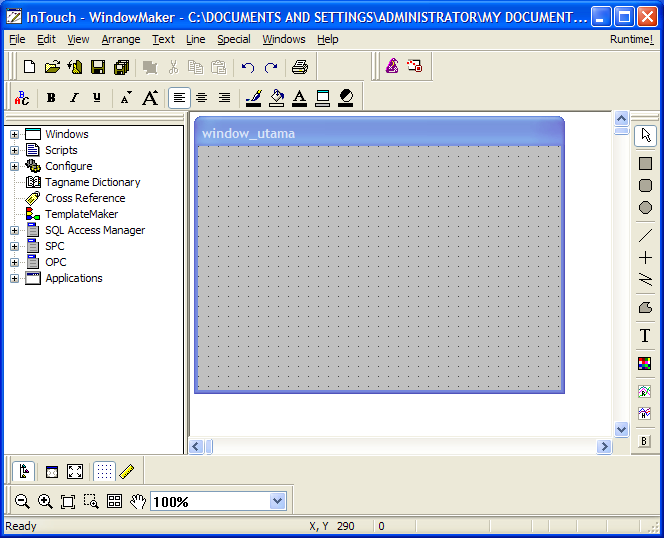The image size is (664, 538).
Task: Save the window with the floppy disk icon
Action: (98, 67)
